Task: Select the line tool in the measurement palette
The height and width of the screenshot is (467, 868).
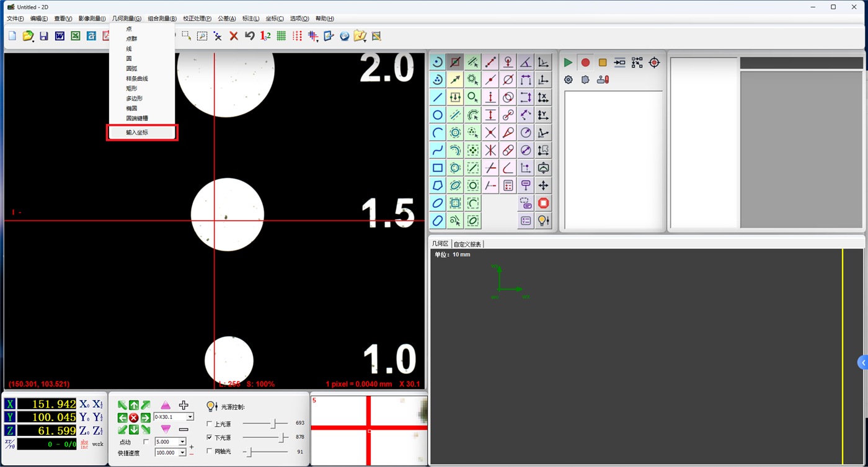Action: click(x=438, y=97)
